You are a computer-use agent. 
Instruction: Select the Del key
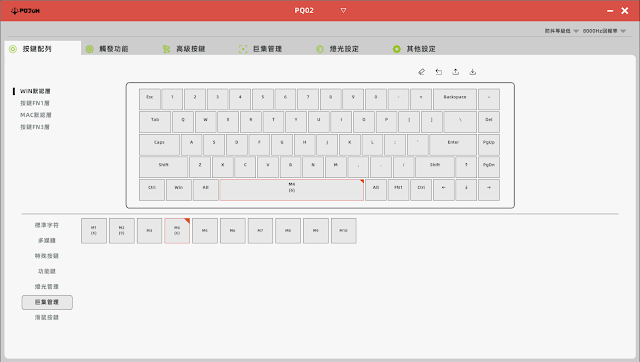489,122
